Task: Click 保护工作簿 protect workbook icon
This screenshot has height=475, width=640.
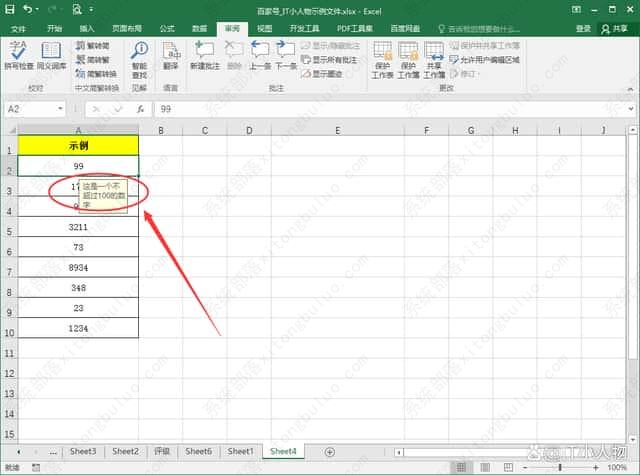Action: (408, 58)
